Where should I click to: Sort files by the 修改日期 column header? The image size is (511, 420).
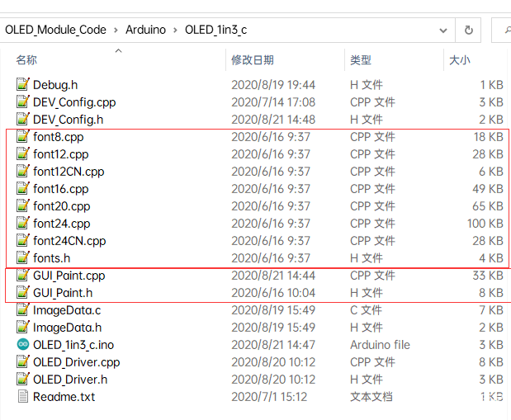[x=253, y=60]
